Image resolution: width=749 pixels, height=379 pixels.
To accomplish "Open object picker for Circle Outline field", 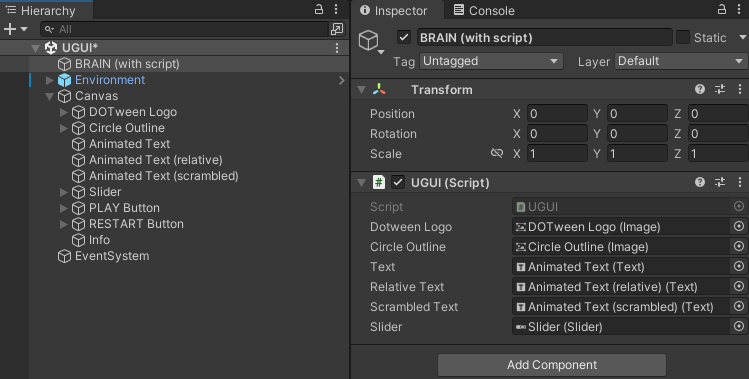I will [x=739, y=247].
